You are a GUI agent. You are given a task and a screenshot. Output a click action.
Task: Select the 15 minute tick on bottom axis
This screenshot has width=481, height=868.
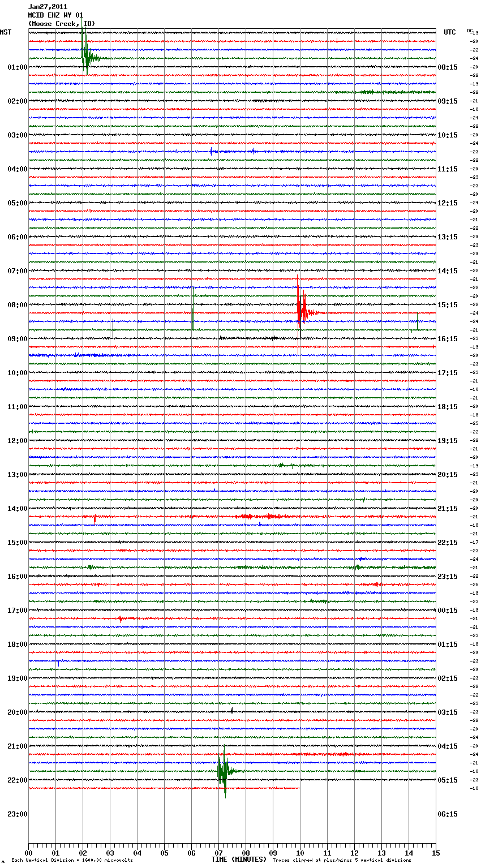pos(435,853)
